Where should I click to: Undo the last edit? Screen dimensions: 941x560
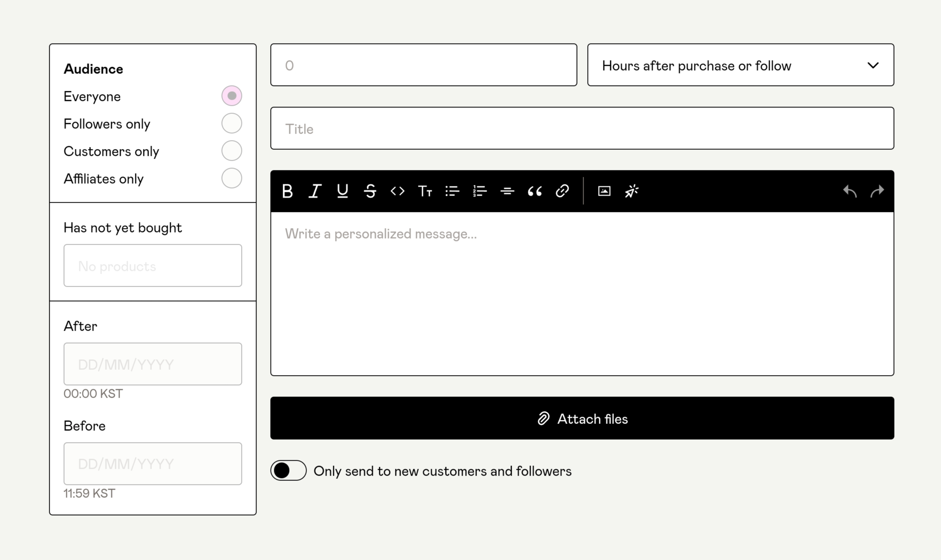point(850,191)
